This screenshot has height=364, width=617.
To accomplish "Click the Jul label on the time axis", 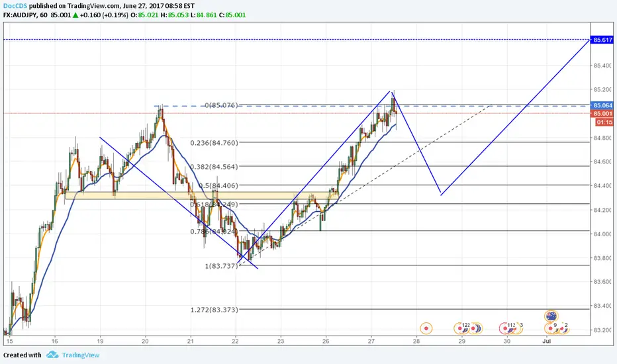I will tap(546, 341).
